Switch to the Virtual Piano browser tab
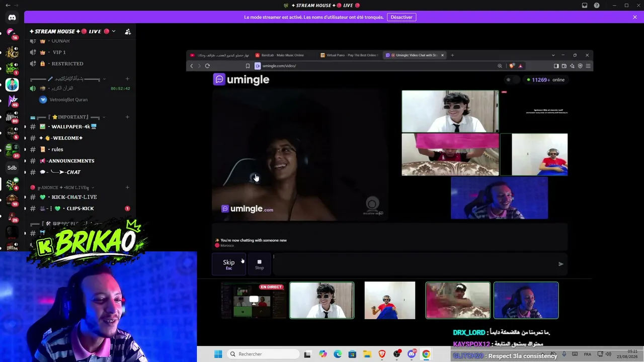 click(350, 55)
